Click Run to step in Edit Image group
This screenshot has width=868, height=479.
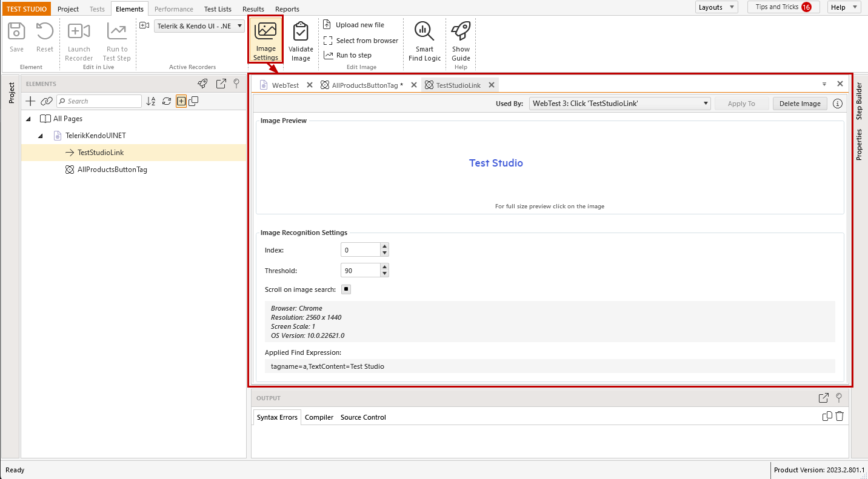click(x=347, y=55)
